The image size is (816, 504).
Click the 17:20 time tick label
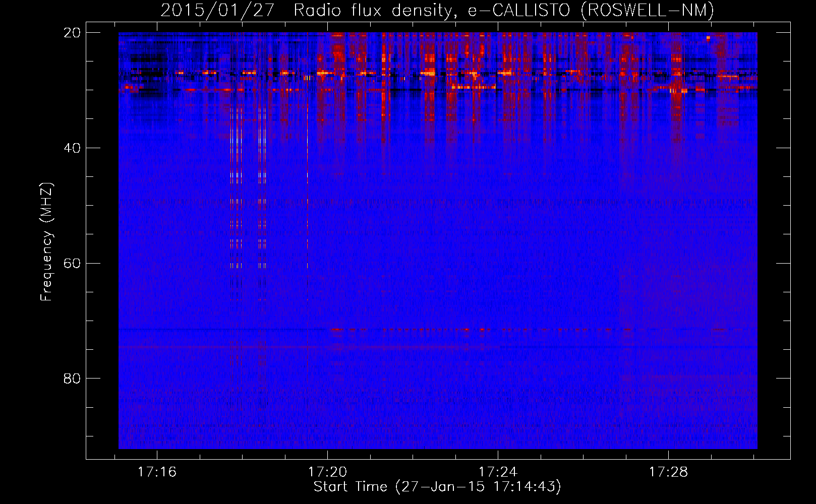coord(327,472)
